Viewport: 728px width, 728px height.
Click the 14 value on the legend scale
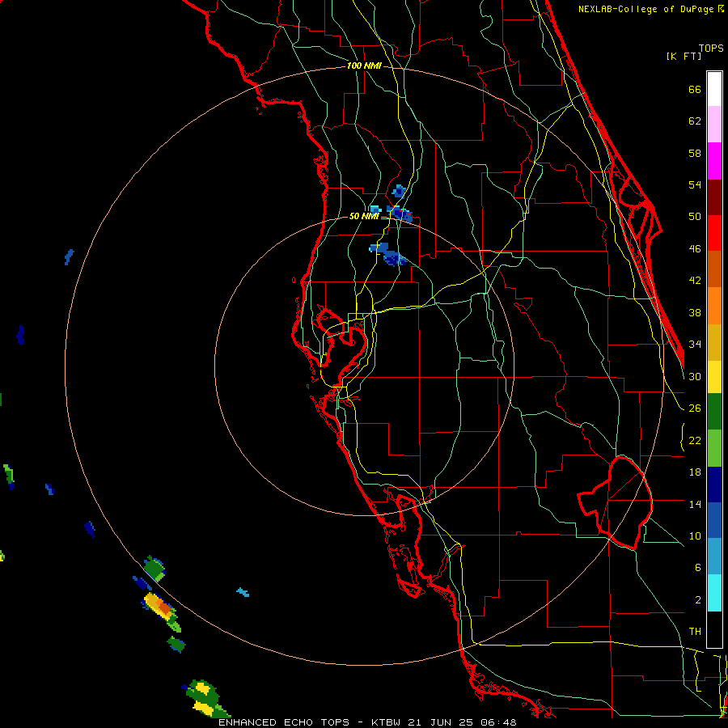coord(695,504)
